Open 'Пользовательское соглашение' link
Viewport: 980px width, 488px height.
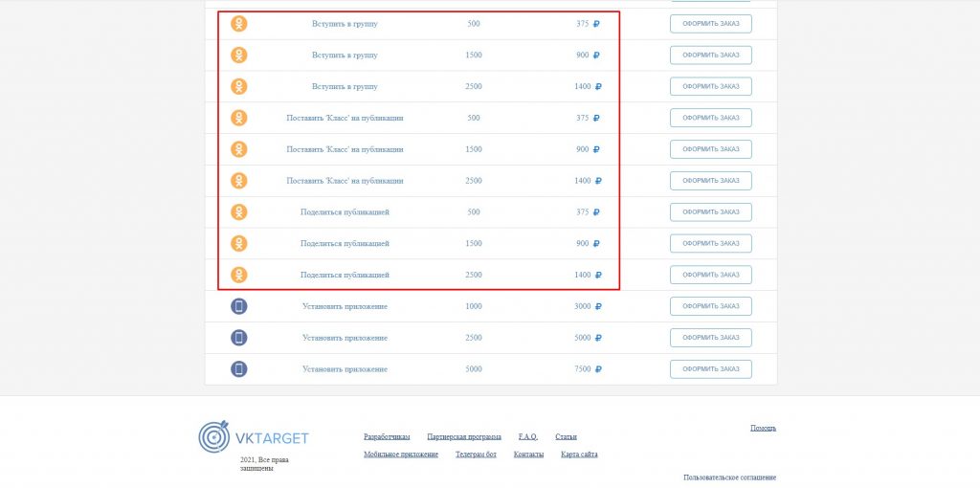click(729, 477)
